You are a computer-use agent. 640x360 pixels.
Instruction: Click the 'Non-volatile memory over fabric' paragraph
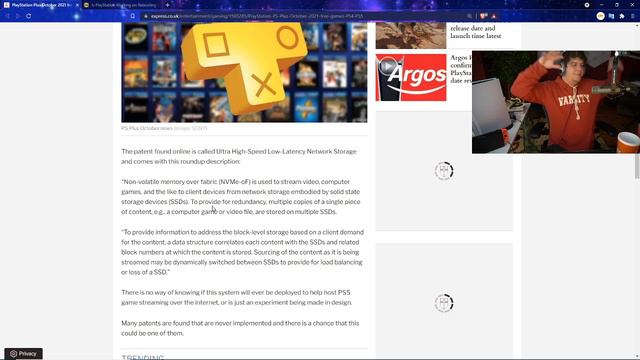point(241,197)
